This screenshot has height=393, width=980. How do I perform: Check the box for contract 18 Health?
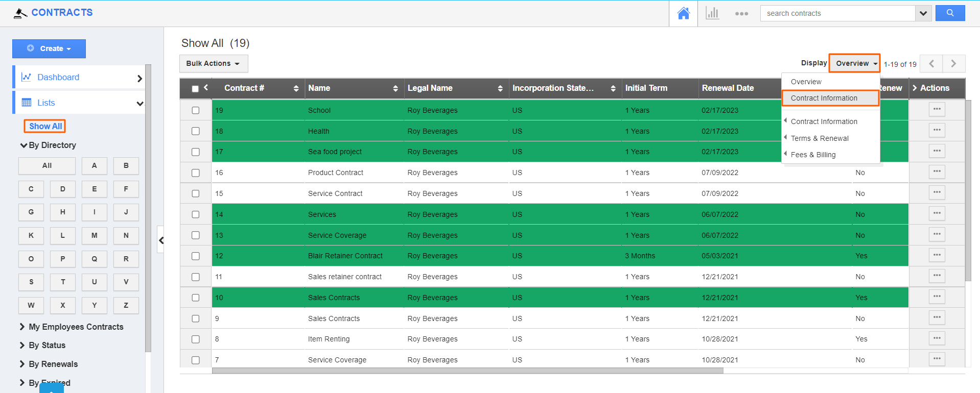click(x=195, y=131)
